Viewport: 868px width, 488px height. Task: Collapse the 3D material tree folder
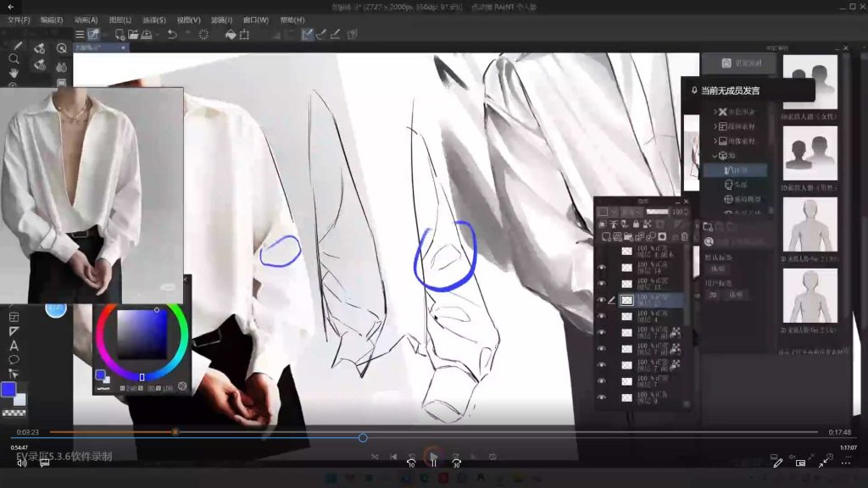tap(715, 156)
